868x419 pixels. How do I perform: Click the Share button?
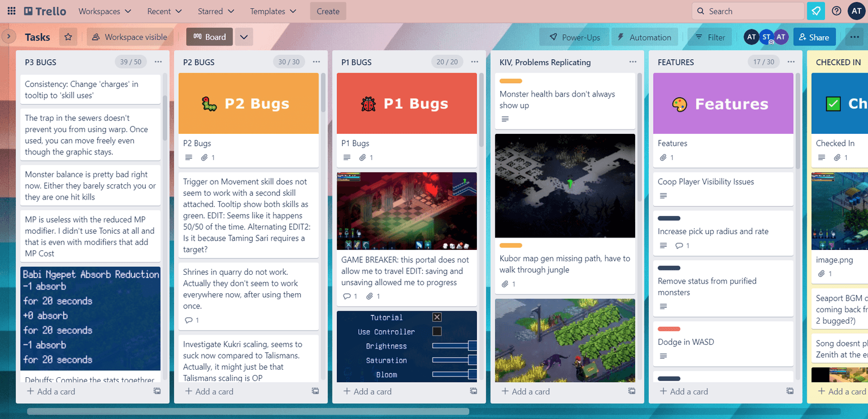pyautogui.click(x=814, y=37)
